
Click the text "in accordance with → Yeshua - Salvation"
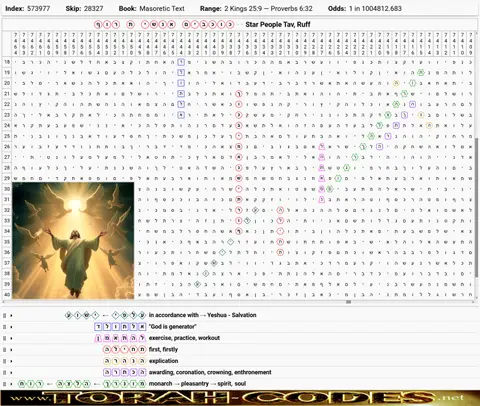(x=202, y=315)
